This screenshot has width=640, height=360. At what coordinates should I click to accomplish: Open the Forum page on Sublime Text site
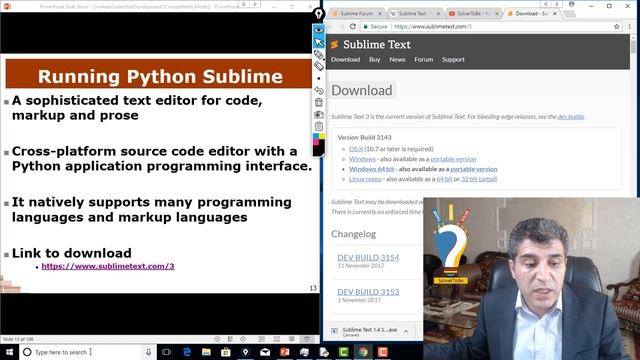[x=423, y=60]
